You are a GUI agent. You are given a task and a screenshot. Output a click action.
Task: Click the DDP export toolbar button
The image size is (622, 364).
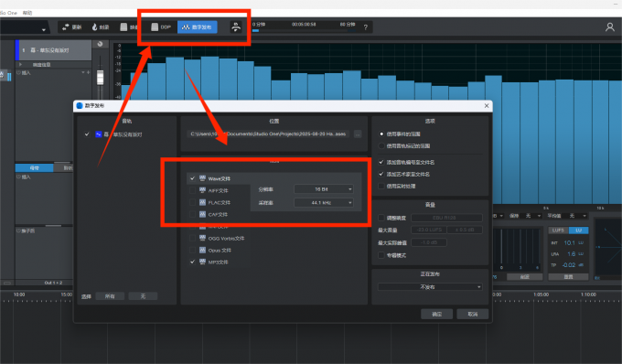(161, 27)
